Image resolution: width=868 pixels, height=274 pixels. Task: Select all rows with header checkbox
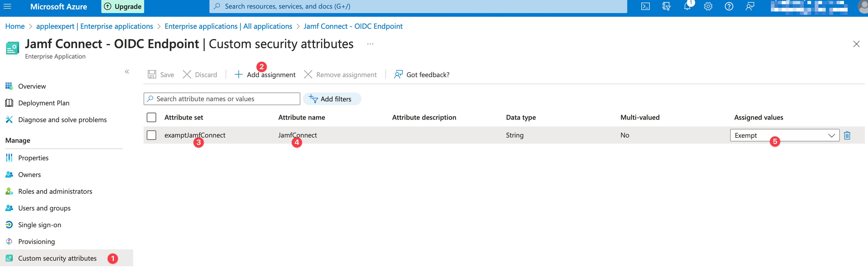click(151, 117)
